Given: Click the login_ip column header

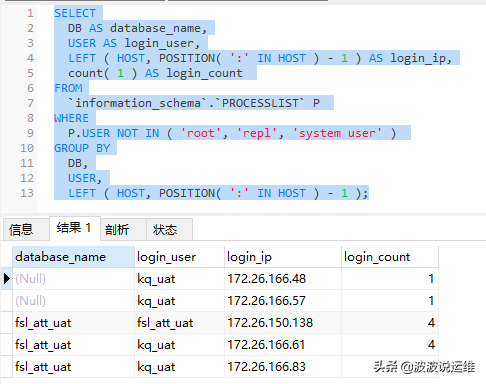Looking at the screenshot, I should (x=283, y=257).
